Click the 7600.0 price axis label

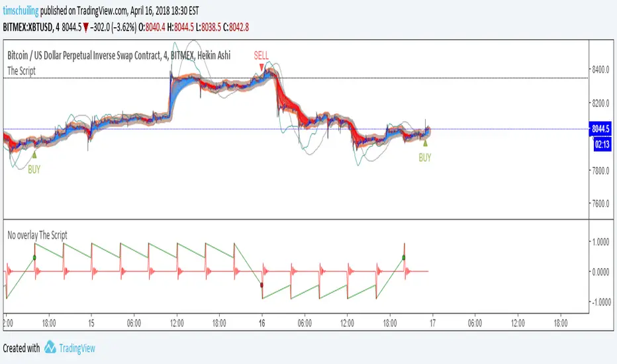(600, 203)
